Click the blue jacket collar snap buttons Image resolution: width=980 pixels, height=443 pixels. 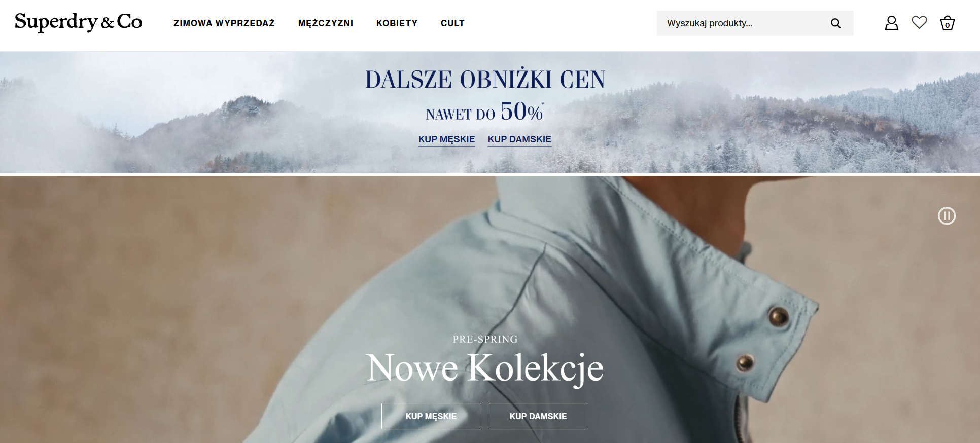click(762, 339)
